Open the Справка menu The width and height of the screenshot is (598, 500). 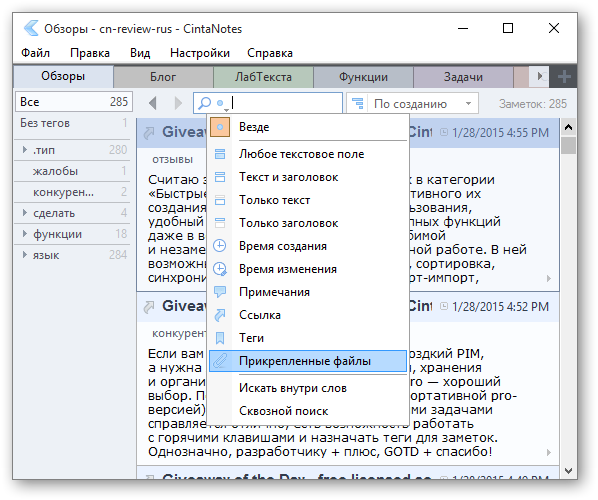point(270,53)
